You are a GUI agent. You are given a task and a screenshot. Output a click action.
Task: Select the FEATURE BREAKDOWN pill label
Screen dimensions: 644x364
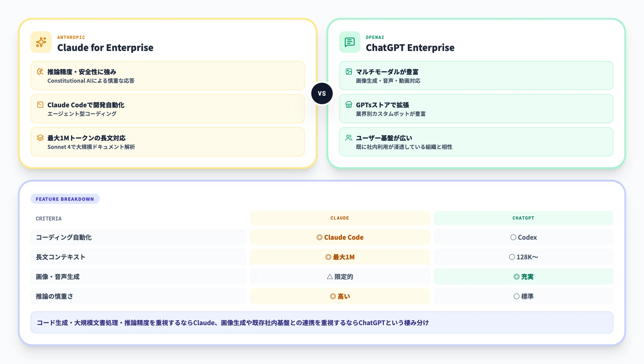65,199
